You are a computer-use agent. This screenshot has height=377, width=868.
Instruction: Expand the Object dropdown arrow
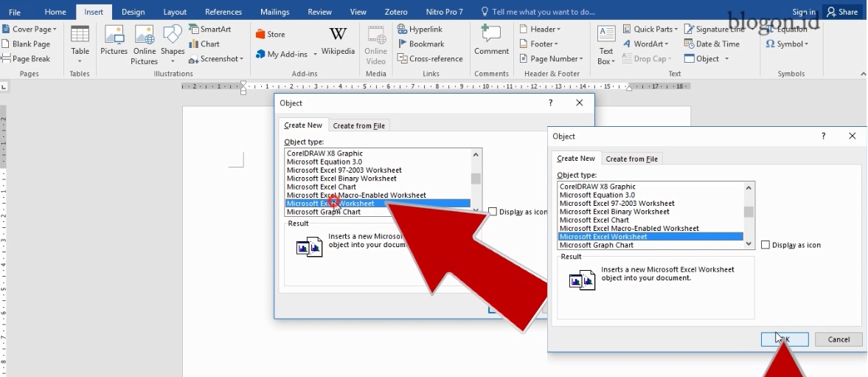tap(726, 59)
